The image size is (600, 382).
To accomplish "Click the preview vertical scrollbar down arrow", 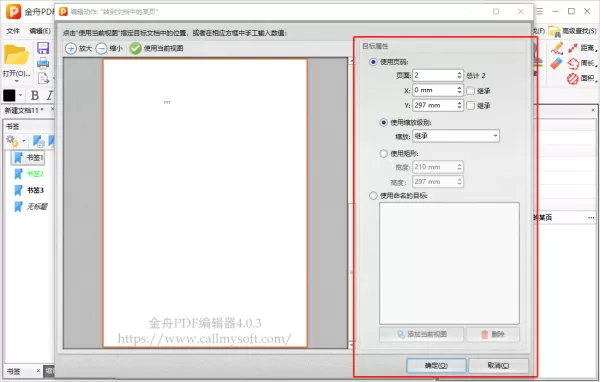I will [x=351, y=344].
